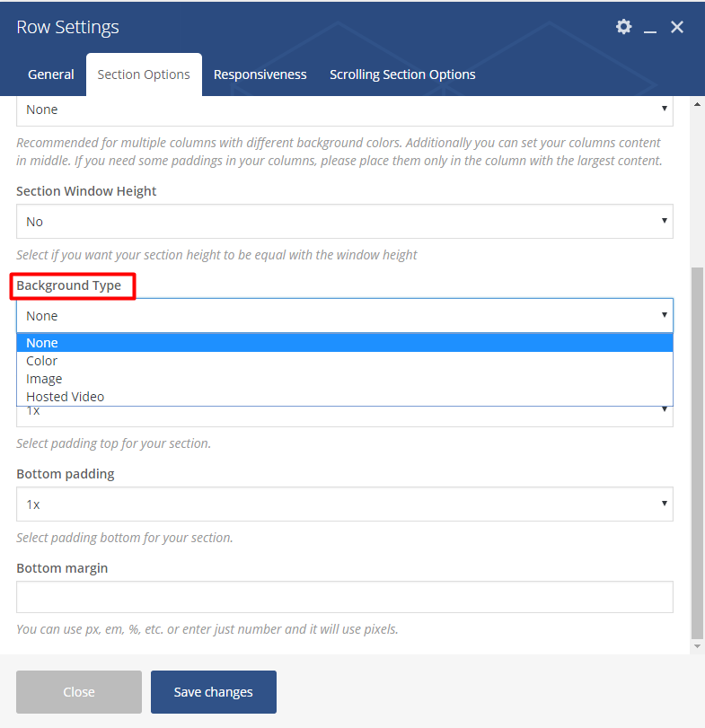Screen dimensions: 705x728
Task: Open the Bottom padding dropdown
Action: tap(345, 504)
